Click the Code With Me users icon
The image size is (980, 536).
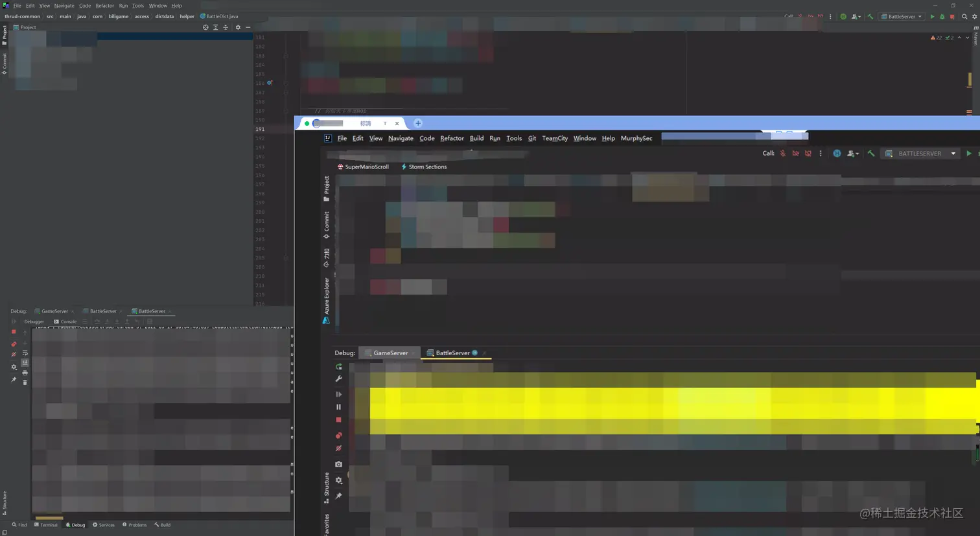pos(852,153)
